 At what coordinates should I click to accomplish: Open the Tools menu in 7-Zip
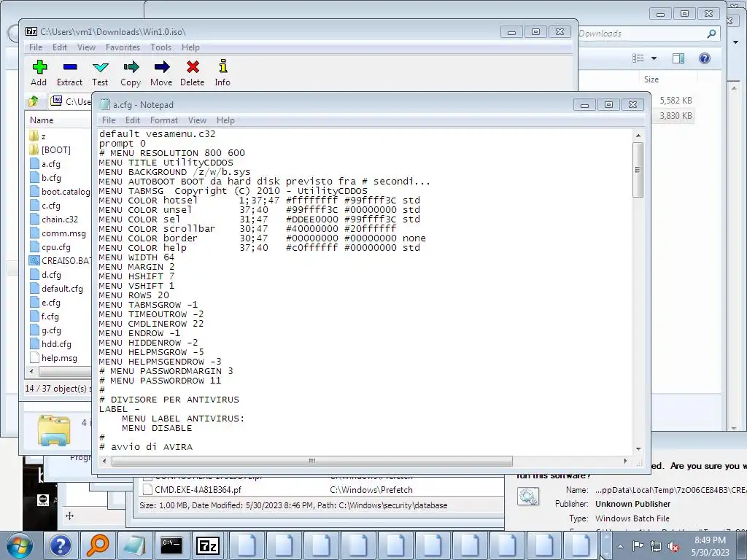(160, 47)
